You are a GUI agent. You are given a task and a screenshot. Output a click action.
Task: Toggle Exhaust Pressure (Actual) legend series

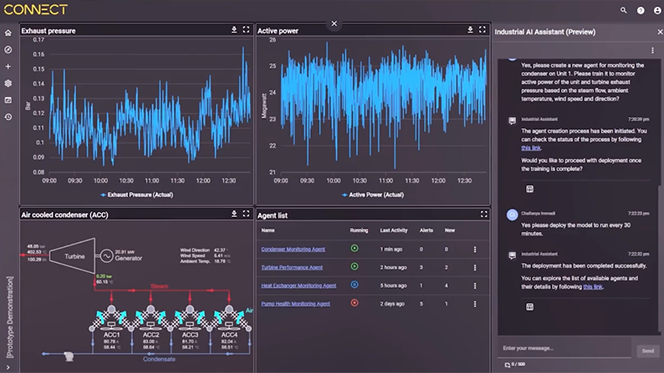coord(137,195)
